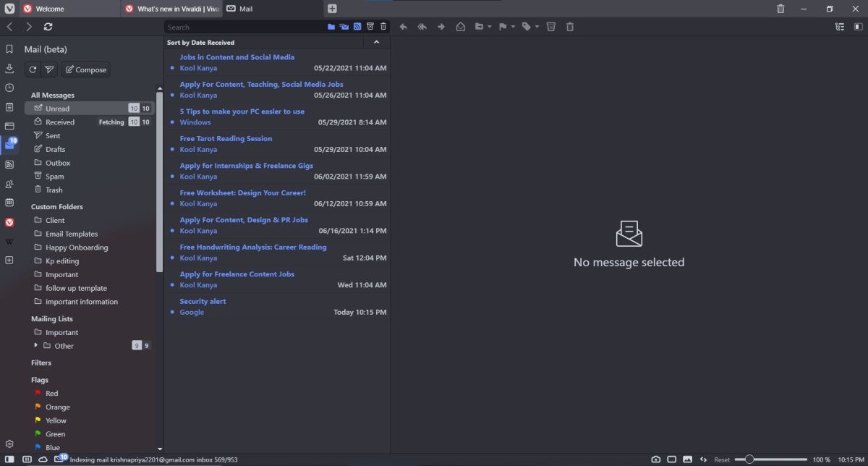Forward a message with the forward arrow icon
Screen dimensions: 868x466
(x=441, y=26)
